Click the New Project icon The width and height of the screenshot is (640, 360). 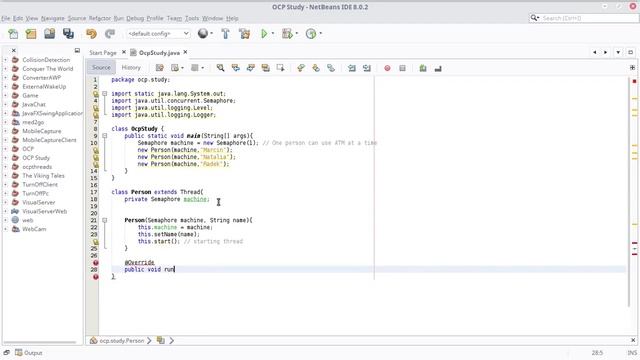point(31,34)
